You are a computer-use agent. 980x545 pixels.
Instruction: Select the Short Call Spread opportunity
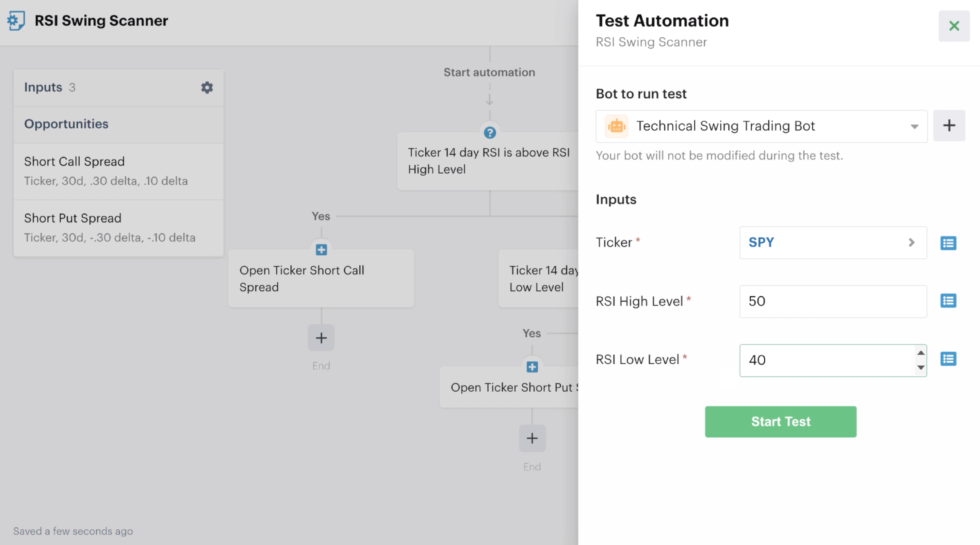click(x=118, y=171)
